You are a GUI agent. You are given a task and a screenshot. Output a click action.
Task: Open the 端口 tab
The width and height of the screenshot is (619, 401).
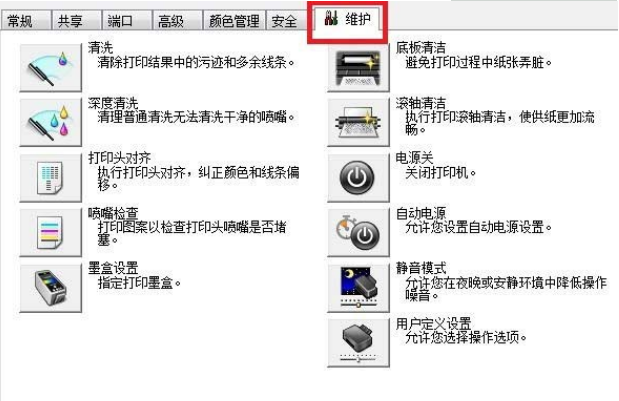127,21
